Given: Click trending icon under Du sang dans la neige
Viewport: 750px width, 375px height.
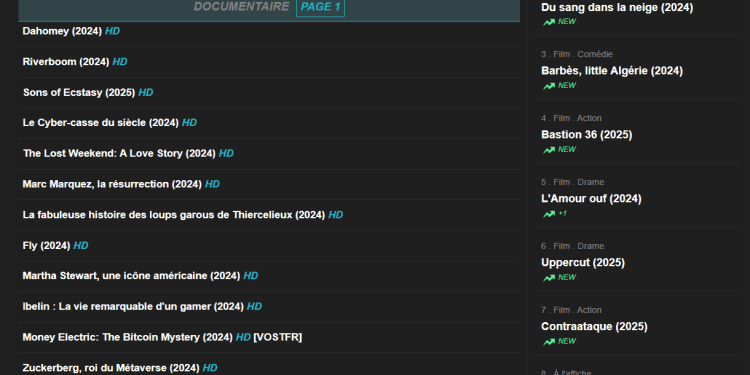Looking at the screenshot, I should (549, 22).
